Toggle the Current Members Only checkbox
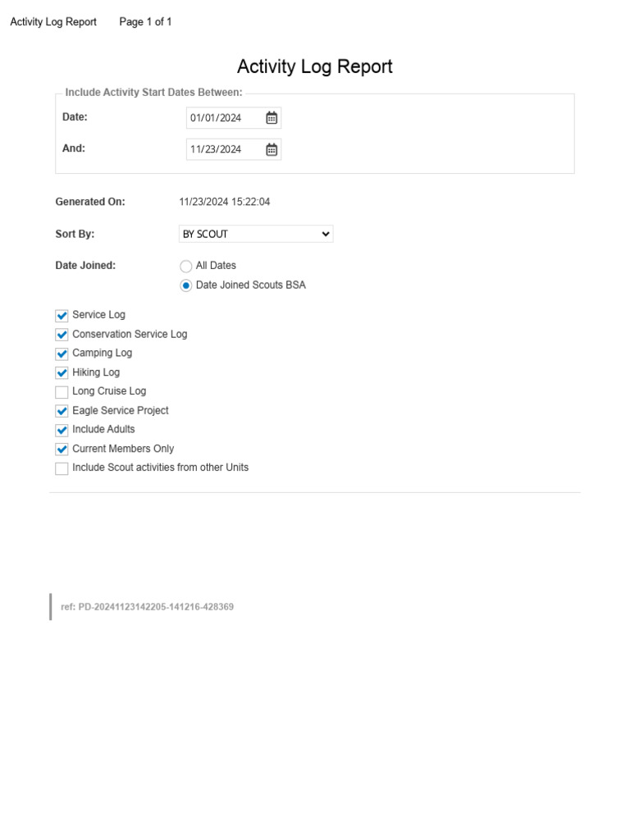Viewport: 630px width, 840px height. pos(62,450)
